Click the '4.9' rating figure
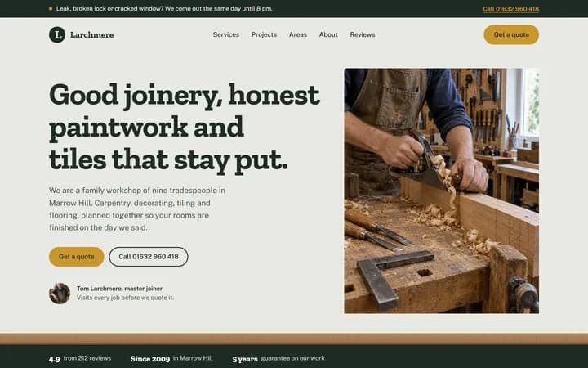Viewport: 588px width, 368px height. [55, 359]
